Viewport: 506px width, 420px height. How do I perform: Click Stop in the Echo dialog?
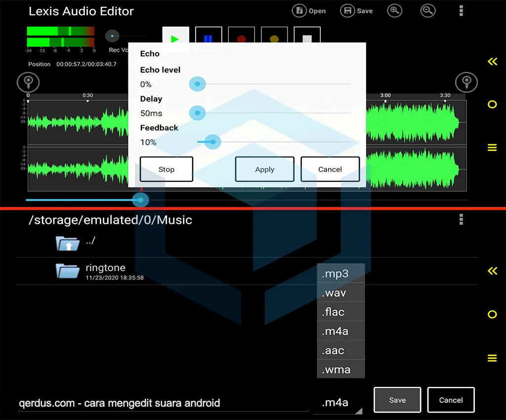tap(166, 169)
